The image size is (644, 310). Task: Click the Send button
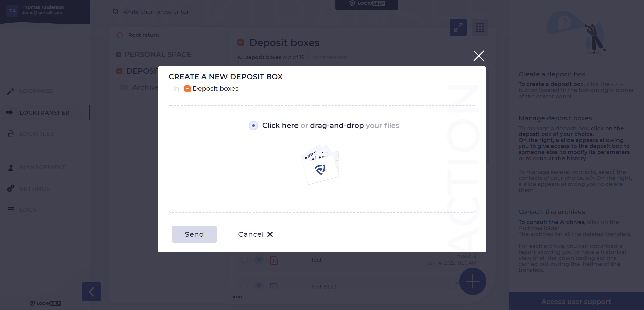(195, 234)
